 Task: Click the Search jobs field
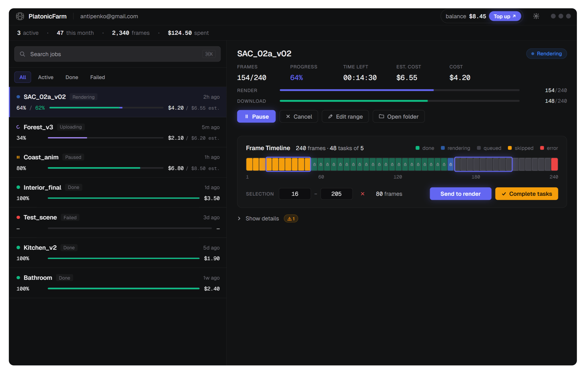pyautogui.click(x=118, y=54)
